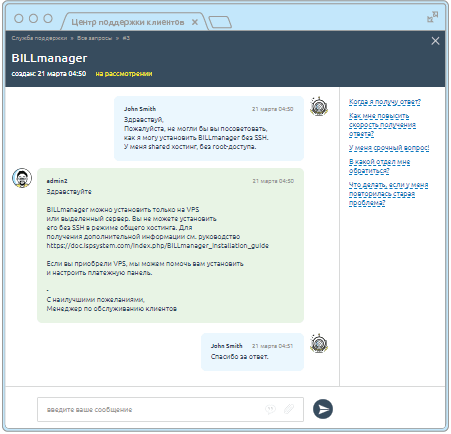Open the doc.ispsystem.com installation guide URL

158,246
